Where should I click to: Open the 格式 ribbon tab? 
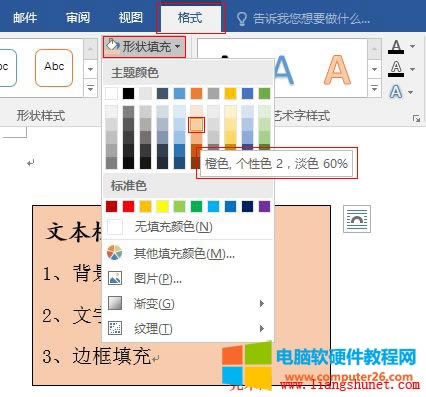coord(191,18)
